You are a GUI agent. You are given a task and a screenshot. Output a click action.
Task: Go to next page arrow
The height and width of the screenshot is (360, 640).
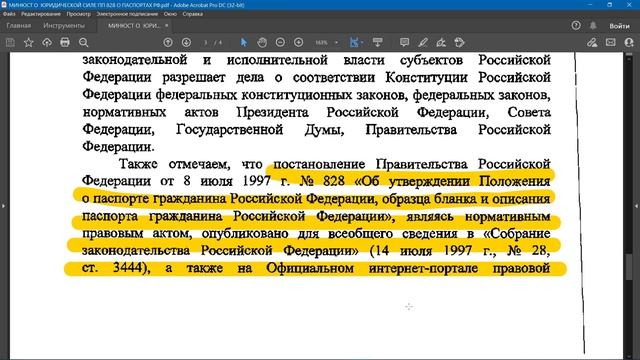186,42
